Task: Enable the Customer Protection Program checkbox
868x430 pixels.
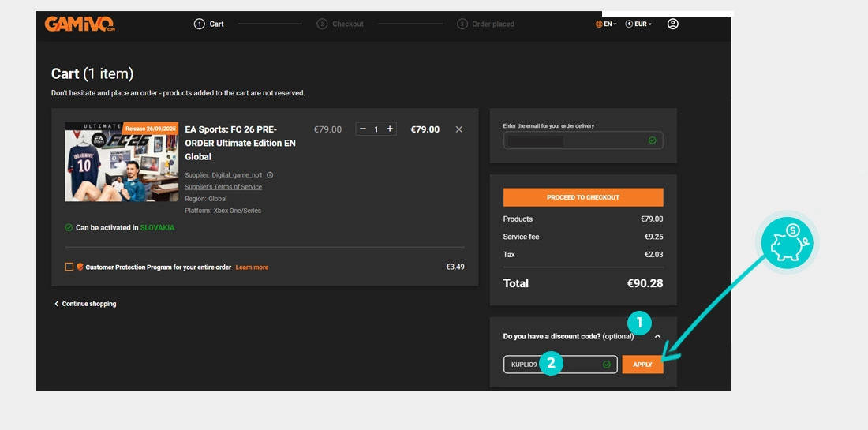Action: pos(69,267)
